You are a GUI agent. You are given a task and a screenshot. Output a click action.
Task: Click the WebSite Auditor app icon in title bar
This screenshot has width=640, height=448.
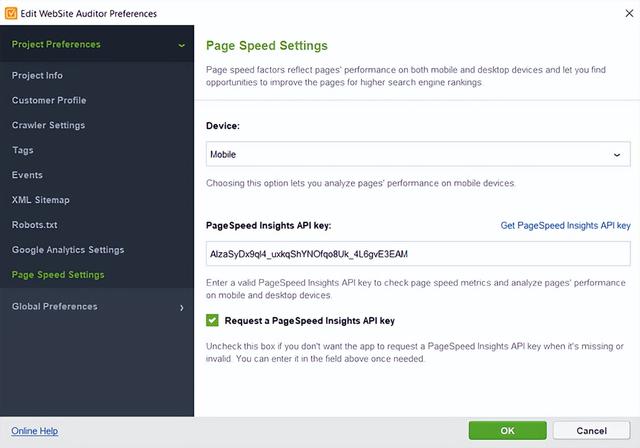pos(10,12)
